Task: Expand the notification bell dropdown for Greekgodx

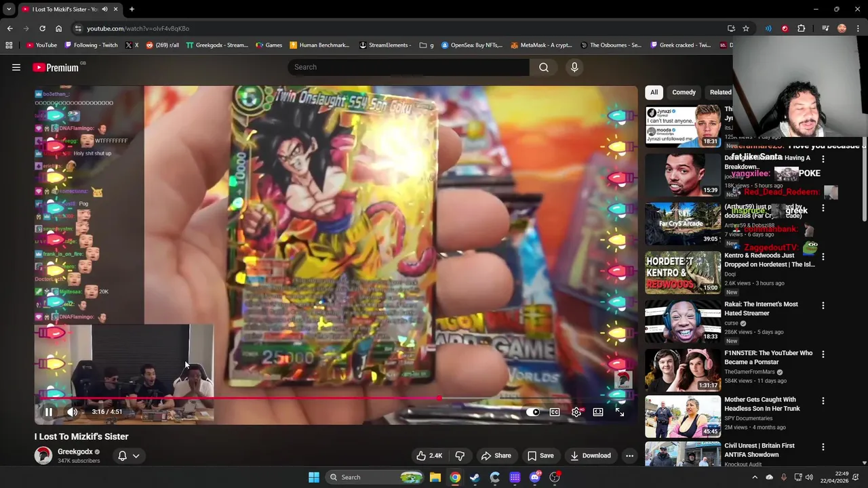Action: point(129,455)
